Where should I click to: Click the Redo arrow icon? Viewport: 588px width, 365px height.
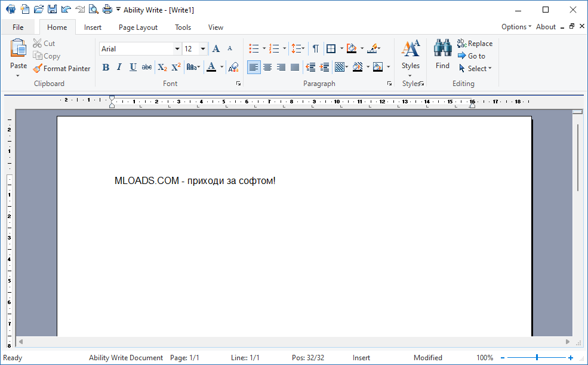[79, 9]
